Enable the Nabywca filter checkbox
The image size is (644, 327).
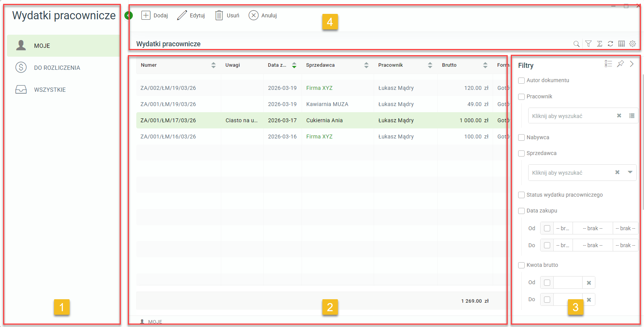point(521,138)
